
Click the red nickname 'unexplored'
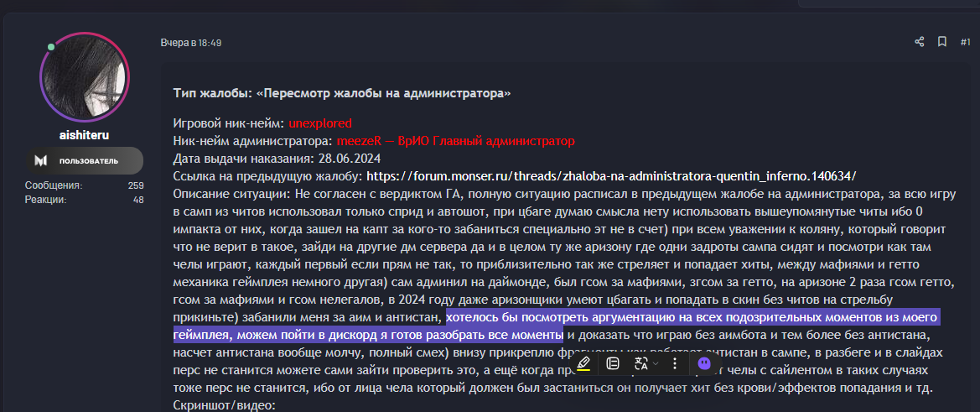(x=320, y=123)
